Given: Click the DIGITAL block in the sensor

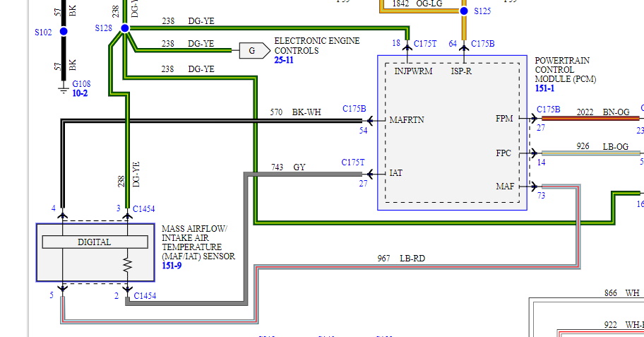Looking at the screenshot, I should [95, 242].
